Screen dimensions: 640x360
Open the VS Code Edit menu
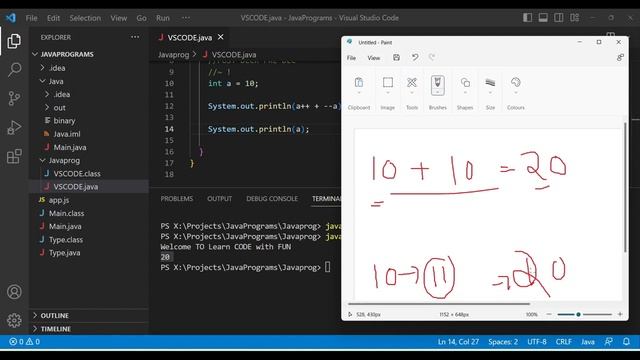point(53,18)
